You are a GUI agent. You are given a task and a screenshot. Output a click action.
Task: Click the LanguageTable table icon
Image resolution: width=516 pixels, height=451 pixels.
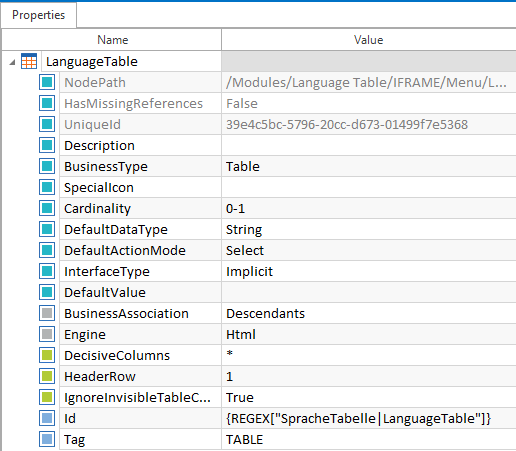point(29,61)
